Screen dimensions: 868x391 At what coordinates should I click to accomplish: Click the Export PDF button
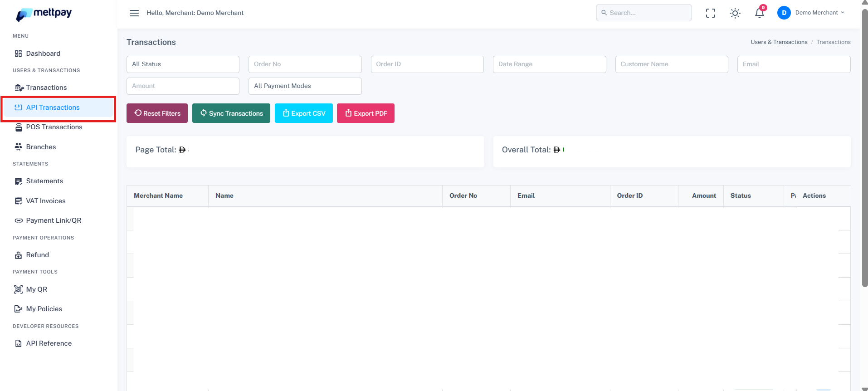pos(366,113)
